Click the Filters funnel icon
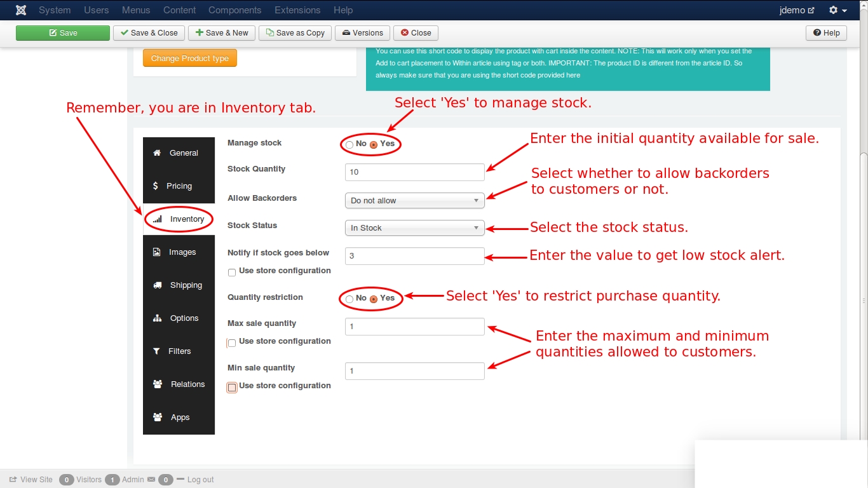 (x=156, y=351)
